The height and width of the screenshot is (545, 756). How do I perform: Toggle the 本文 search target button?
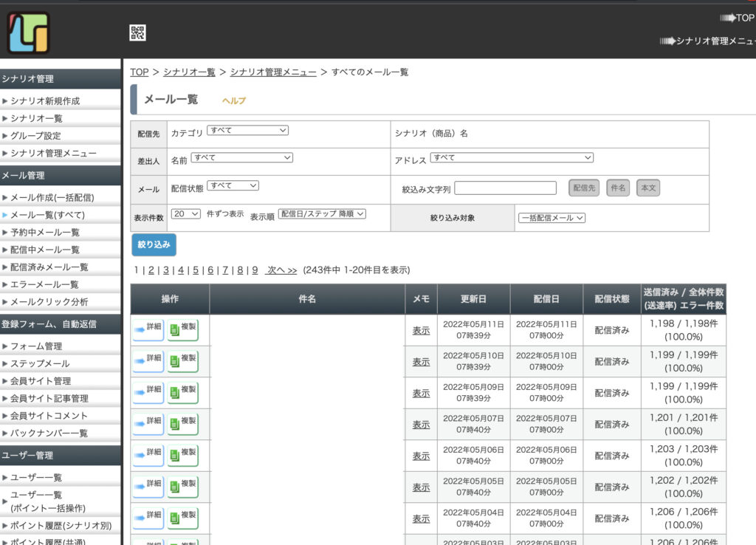(x=647, y=188)
